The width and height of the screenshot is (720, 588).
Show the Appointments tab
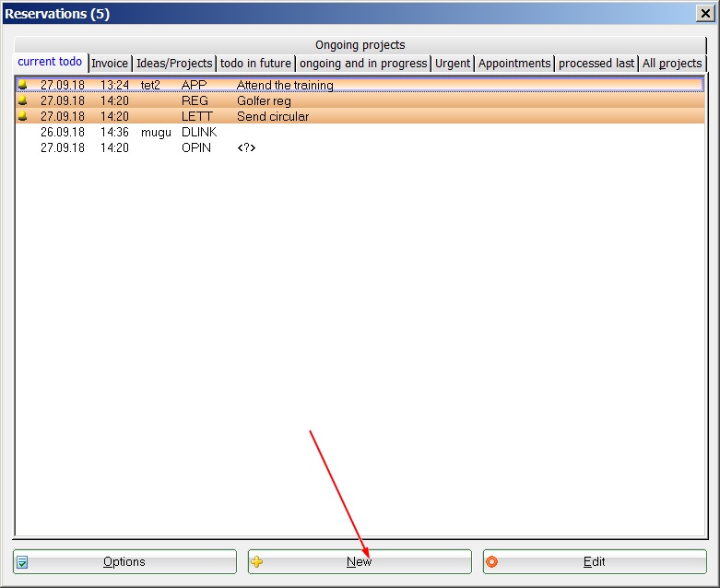pos(514,63)
